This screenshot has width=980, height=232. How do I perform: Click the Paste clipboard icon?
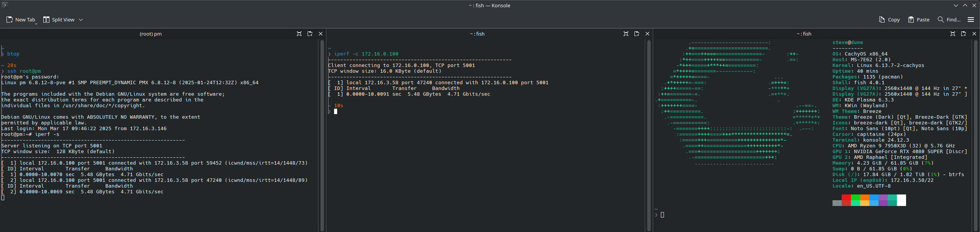tap(911, 20)
